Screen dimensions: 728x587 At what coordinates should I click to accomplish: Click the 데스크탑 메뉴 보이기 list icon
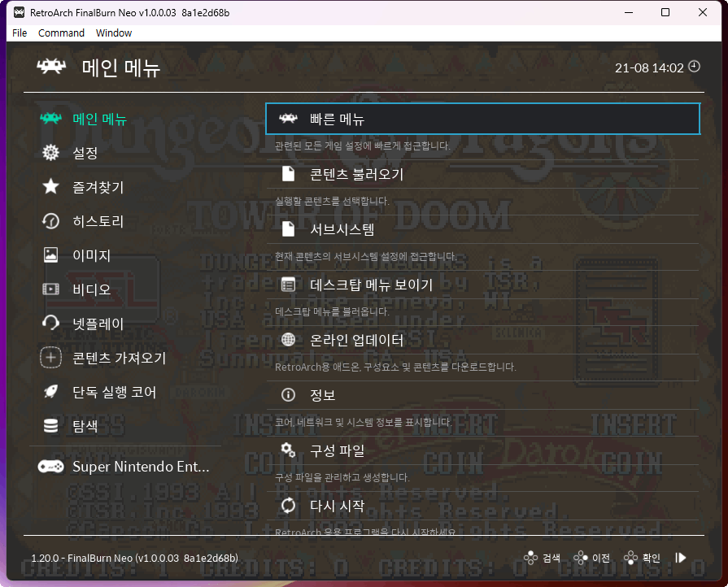(x=288, y=285)
